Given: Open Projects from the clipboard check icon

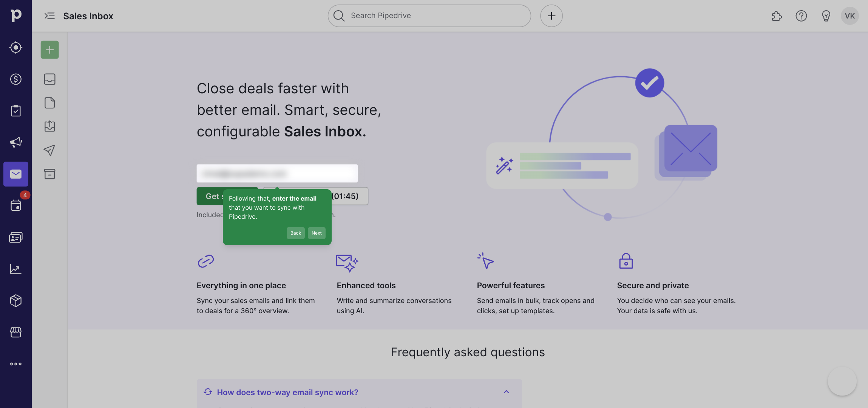Looking at the screenshot, I should 16,111.
